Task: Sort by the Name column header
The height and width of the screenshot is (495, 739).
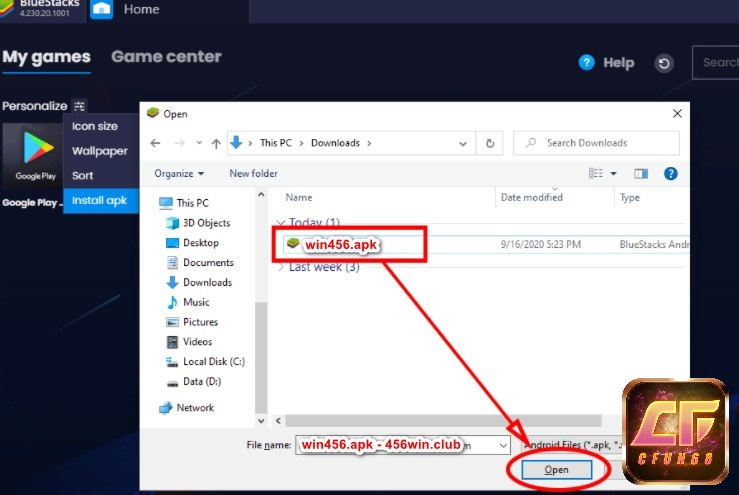Action: point(299,198)
